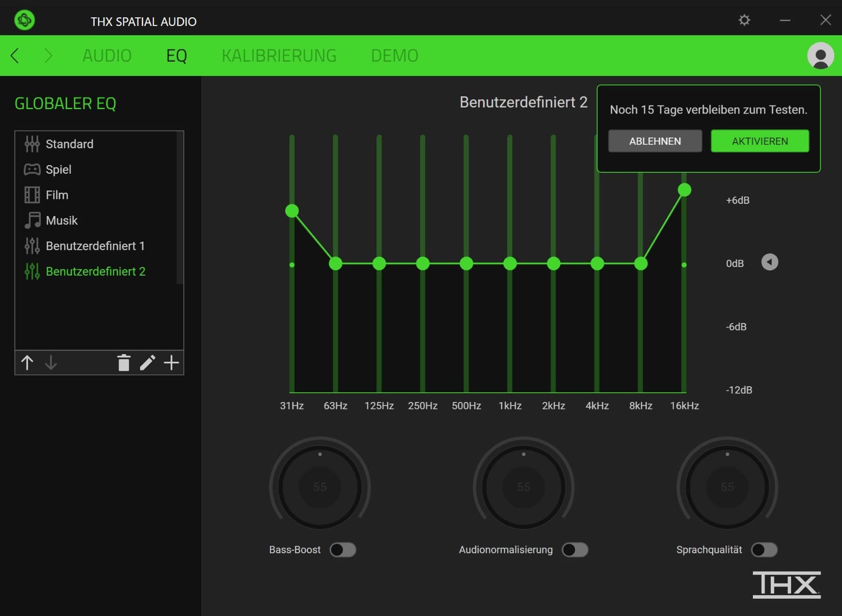This screenshot has width=842, height=616.
Task: Close the THX Spatial Audio window
Action: pyautogui.click(x=826, y=20)
